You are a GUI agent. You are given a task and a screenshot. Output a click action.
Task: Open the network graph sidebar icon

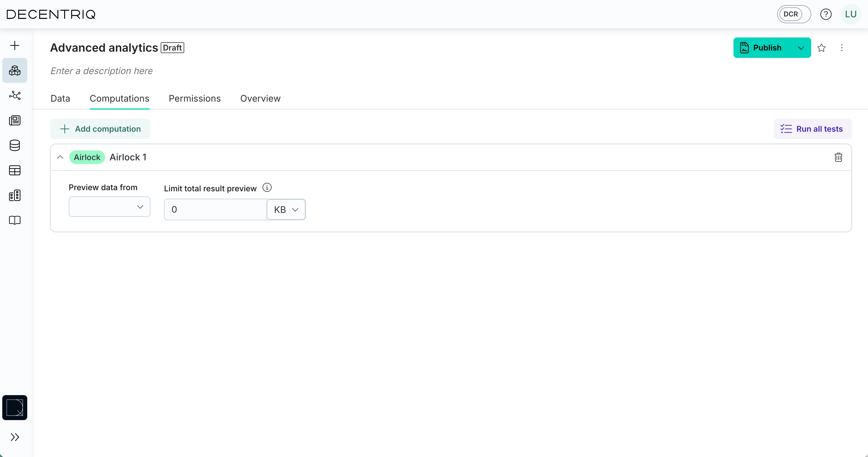(x=14, y=95)
